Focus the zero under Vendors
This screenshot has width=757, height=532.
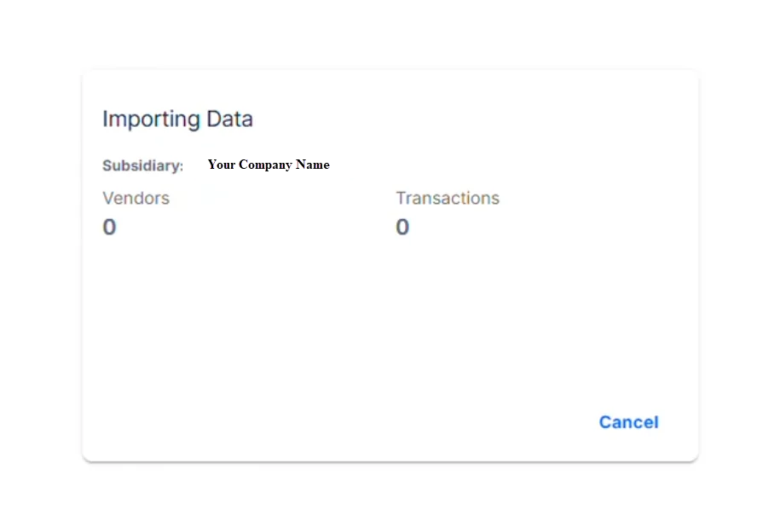(109, 227)
